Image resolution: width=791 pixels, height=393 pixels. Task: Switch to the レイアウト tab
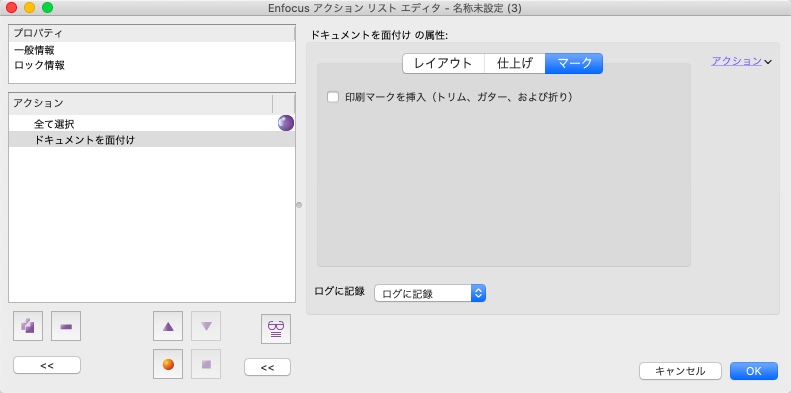(443, 64)
